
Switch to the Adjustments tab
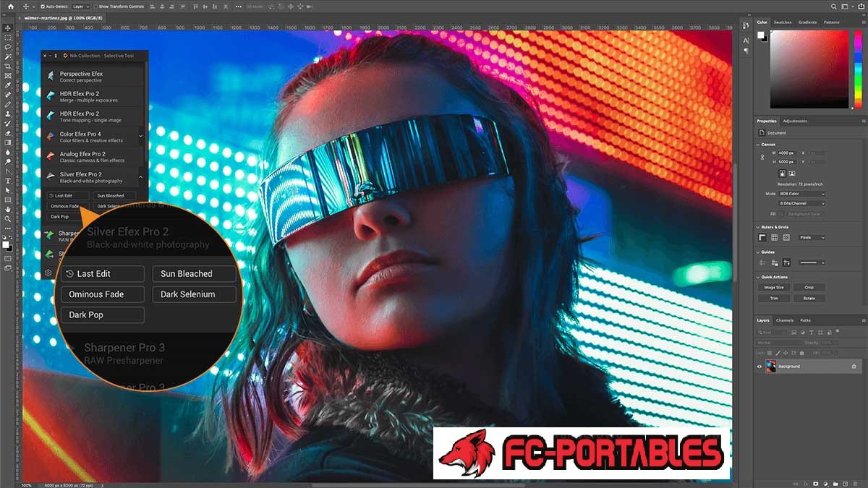795,121
